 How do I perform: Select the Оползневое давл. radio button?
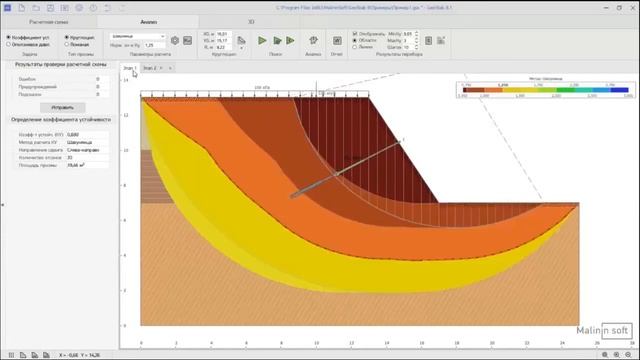[8, 44]
